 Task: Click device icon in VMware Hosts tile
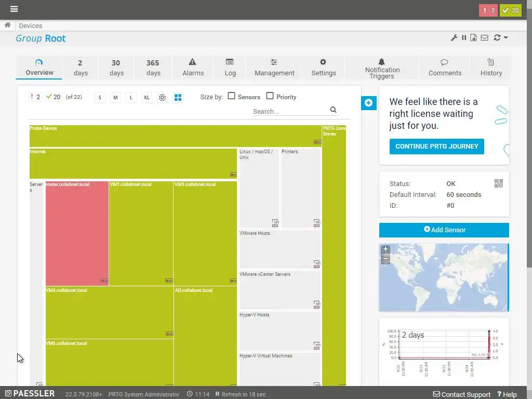[x=316, y=264]
